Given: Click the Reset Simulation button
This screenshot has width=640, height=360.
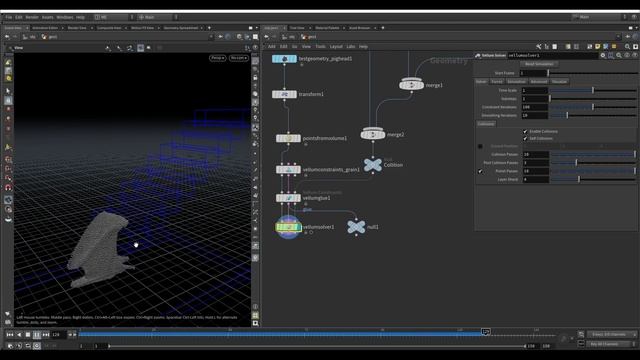Looking at the screenshot, I should pyautogui.click(x=539, y=64).
